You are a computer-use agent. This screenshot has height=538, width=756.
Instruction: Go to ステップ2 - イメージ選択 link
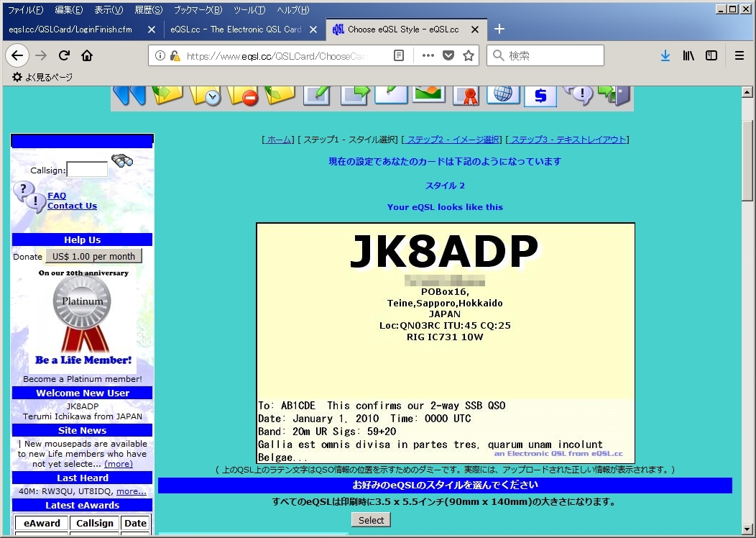[x=452, y=140]
